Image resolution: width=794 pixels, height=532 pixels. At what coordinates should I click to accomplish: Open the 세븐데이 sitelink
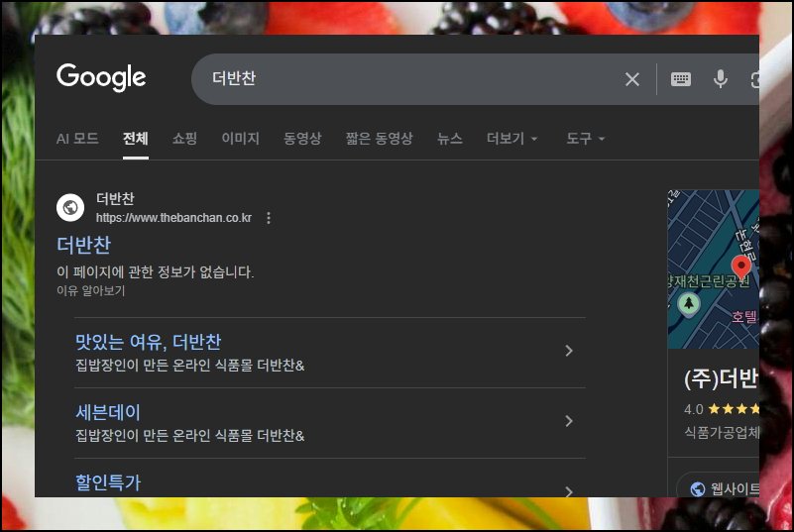click(x=108, y=412)
